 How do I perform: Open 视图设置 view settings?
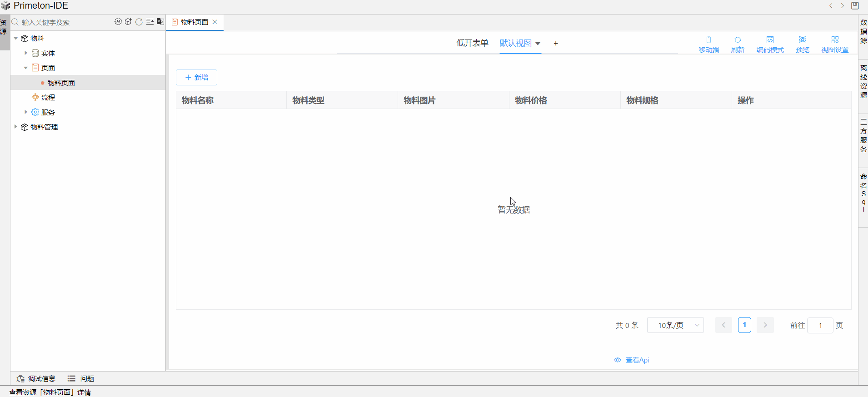834,44
